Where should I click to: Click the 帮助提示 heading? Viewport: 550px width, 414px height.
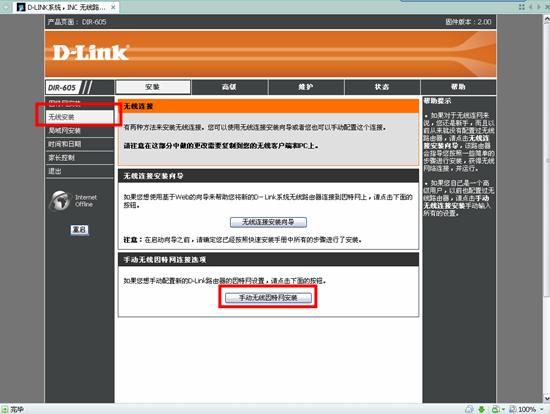(437, 101)
